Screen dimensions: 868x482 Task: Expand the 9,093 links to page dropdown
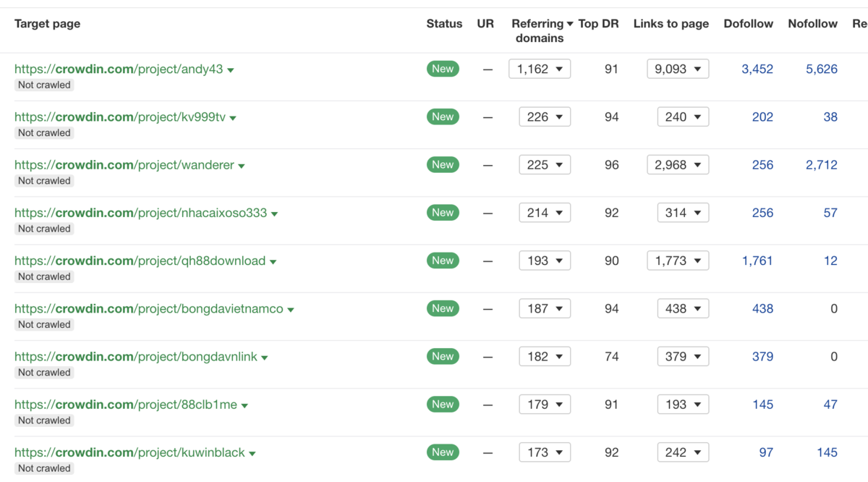[x=678, y=69]
